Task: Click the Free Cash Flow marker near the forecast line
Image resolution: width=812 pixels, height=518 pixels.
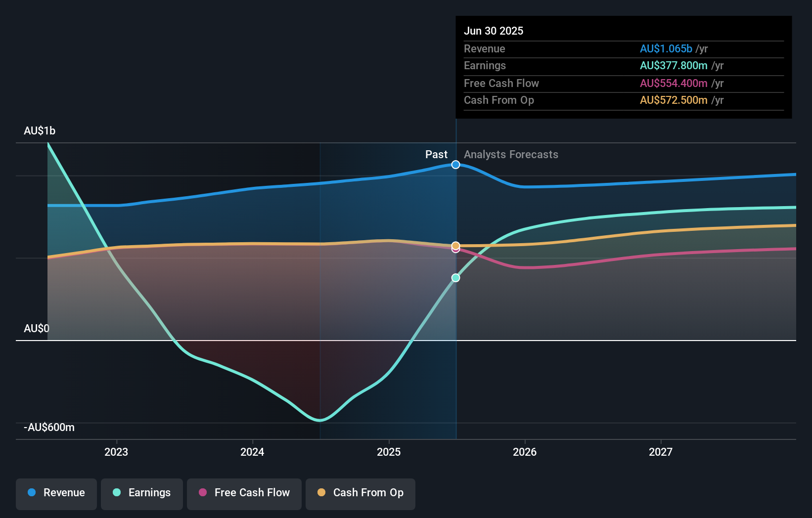Action: [455, 250]
